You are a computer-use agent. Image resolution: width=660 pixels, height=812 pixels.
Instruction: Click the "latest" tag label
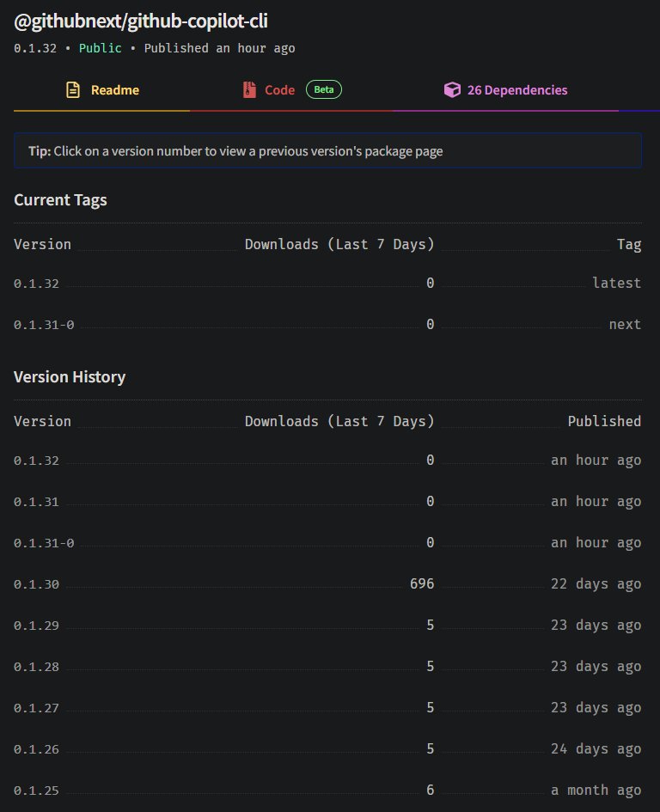coord(616,283)
